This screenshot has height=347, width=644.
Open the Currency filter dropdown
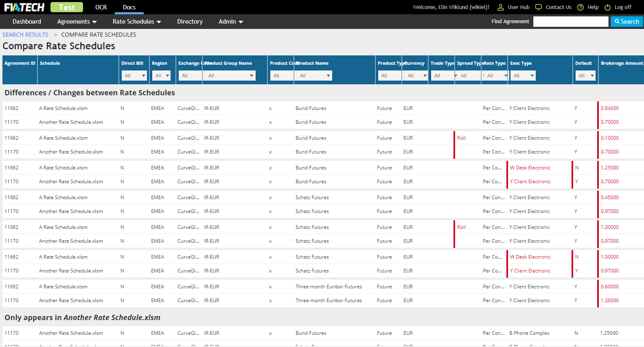pyautogui.click(x=416, y=76)
